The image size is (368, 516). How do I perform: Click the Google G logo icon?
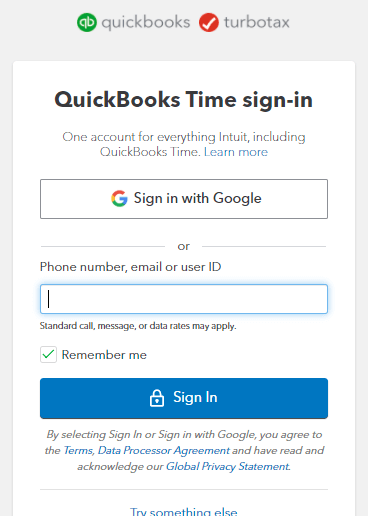coord(119,199)
